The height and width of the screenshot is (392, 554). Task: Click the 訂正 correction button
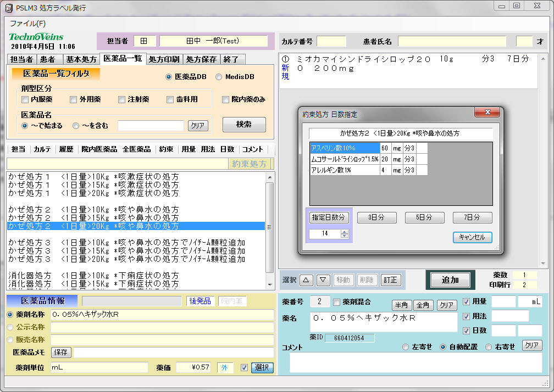pos(390,280)
